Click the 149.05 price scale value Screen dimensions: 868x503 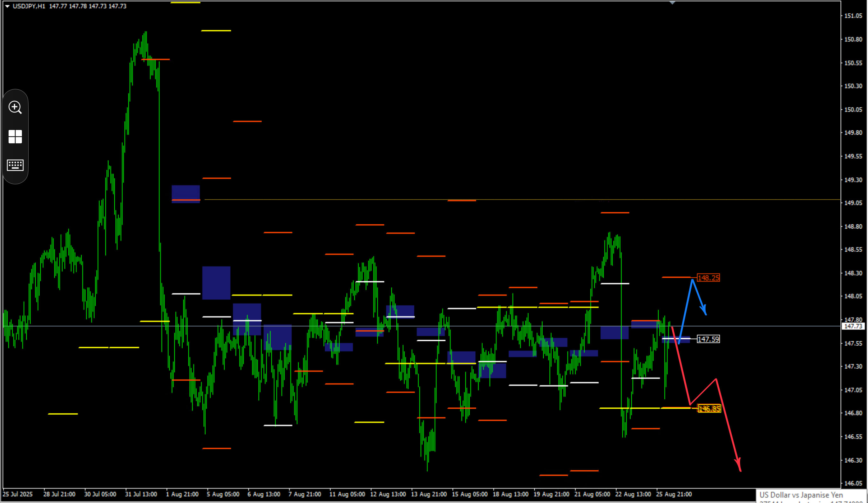[853, 203]
